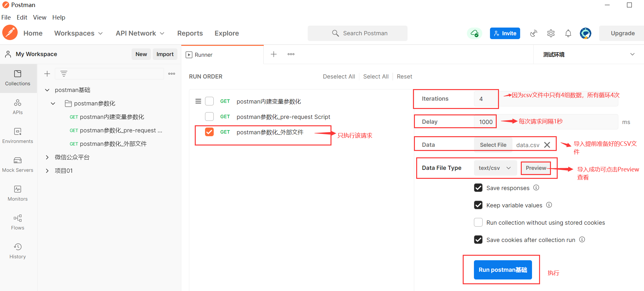Collapse the postman基础 collection
This screenshot has height=291, width=644.
(47, 90)
